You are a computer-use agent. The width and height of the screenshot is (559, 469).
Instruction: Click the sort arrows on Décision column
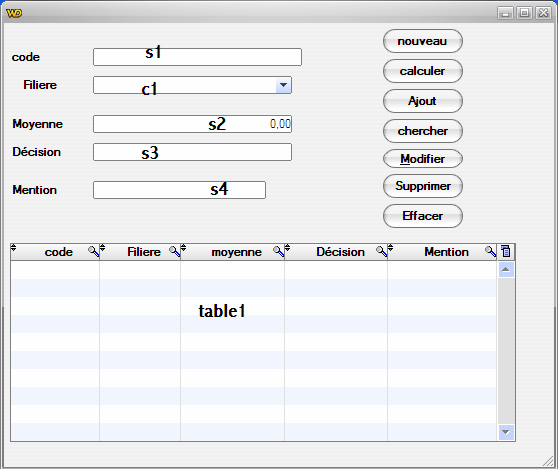pos(287,247)
